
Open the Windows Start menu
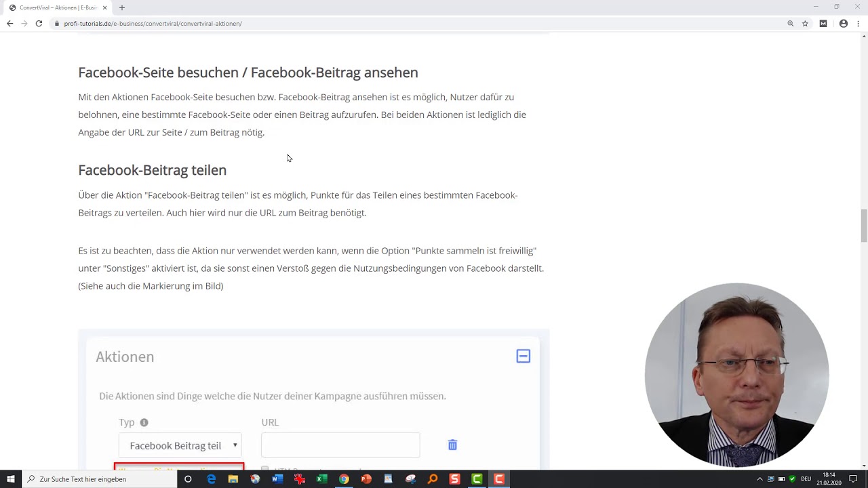pos(11,479)
